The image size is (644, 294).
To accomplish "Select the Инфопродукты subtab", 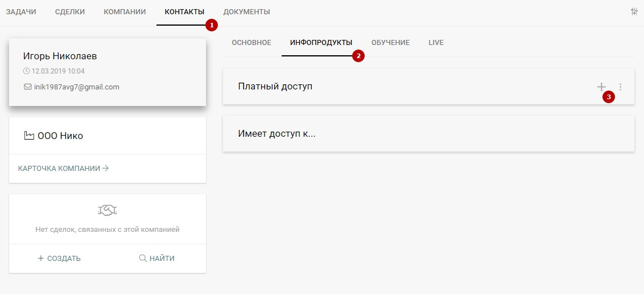I will pos(321,43).
